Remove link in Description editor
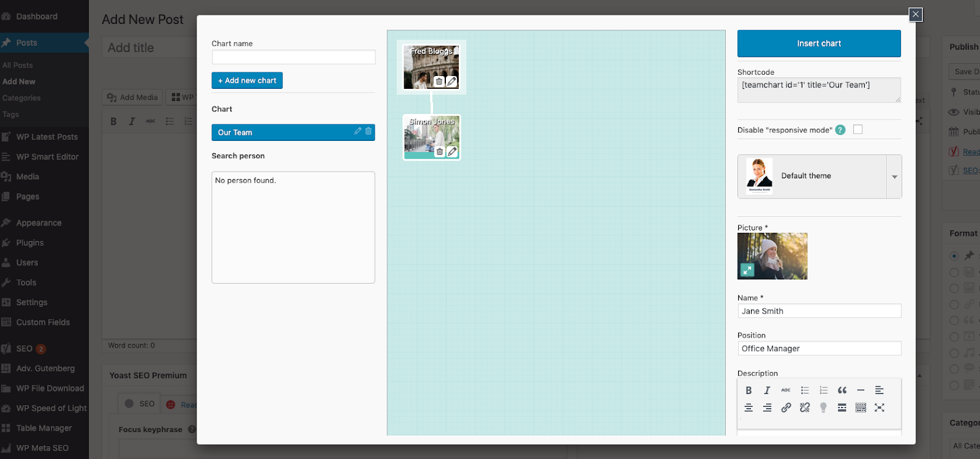 pyautogui.click(x=805, y=408)
